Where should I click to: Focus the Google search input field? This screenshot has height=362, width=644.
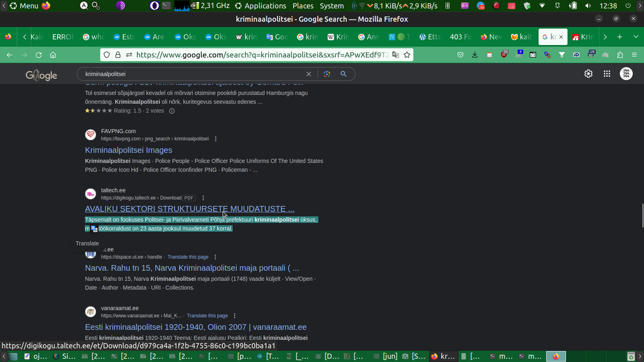(x=193, y=74)
